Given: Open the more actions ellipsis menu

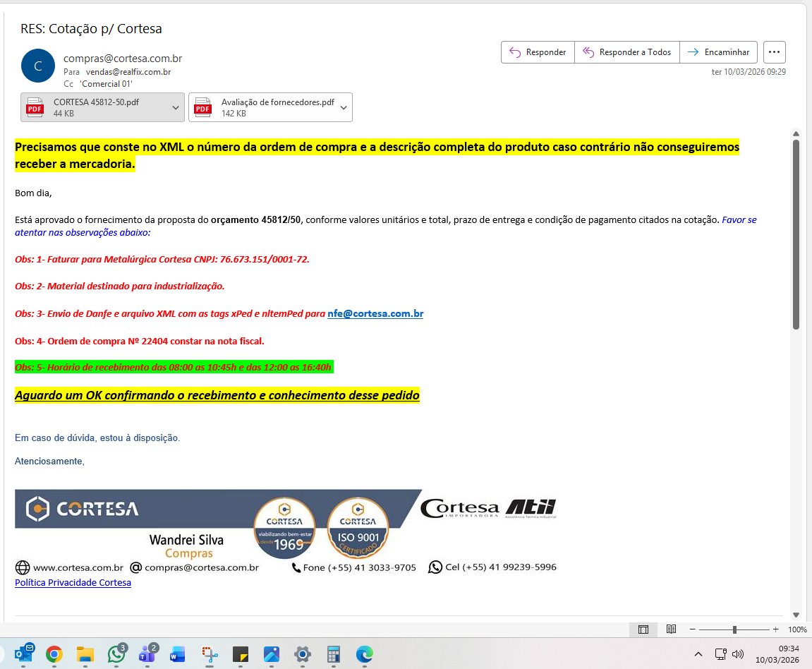Looking at the screenshot, I should 774,52.
